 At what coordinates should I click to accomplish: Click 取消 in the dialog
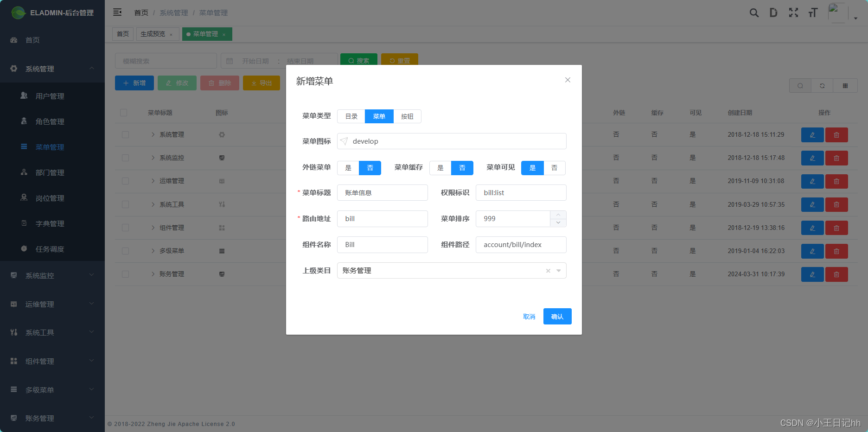click(x=529, y=317)
